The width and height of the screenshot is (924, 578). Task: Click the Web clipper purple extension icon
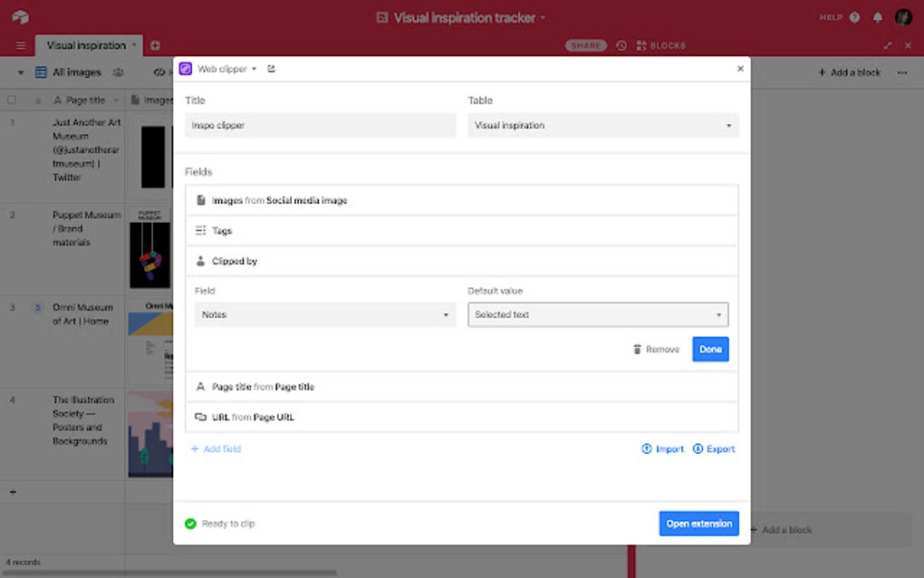(x=186, y=68)
